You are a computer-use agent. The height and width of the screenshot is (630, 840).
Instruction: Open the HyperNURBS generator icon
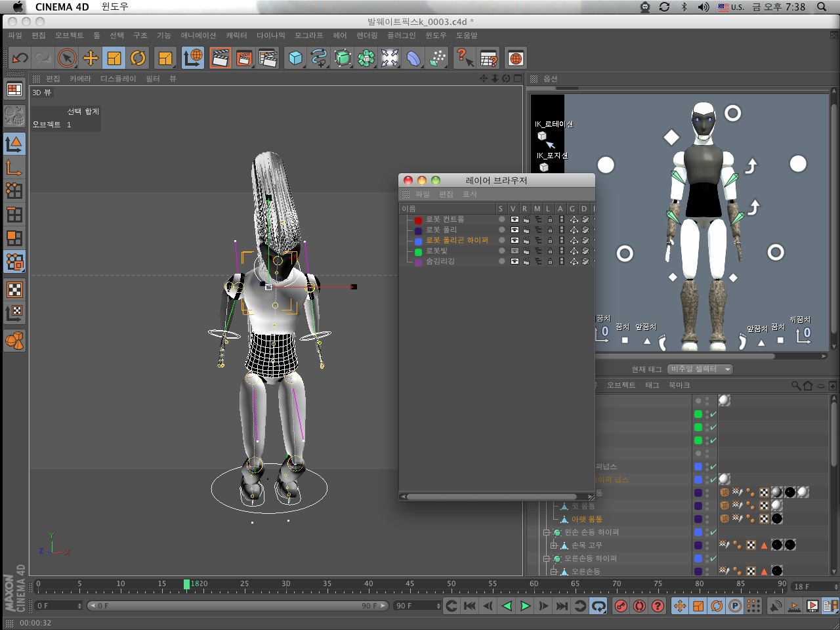(x=343, y=58)
